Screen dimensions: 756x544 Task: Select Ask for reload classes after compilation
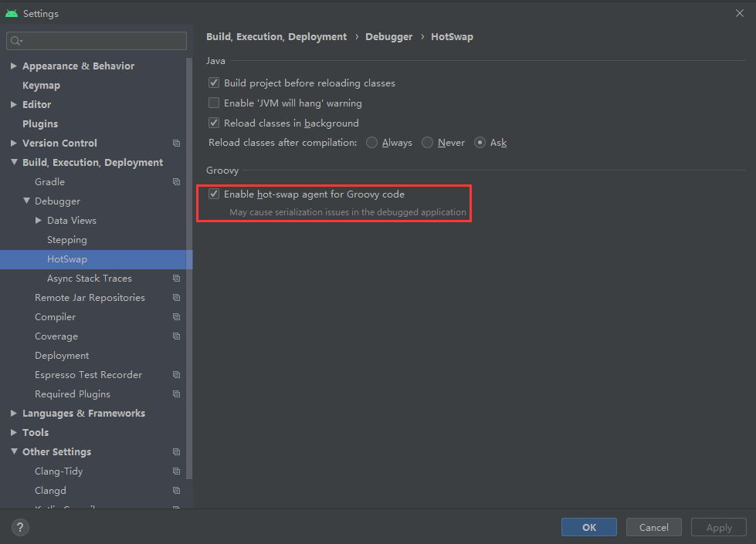[x=480, y=143]
